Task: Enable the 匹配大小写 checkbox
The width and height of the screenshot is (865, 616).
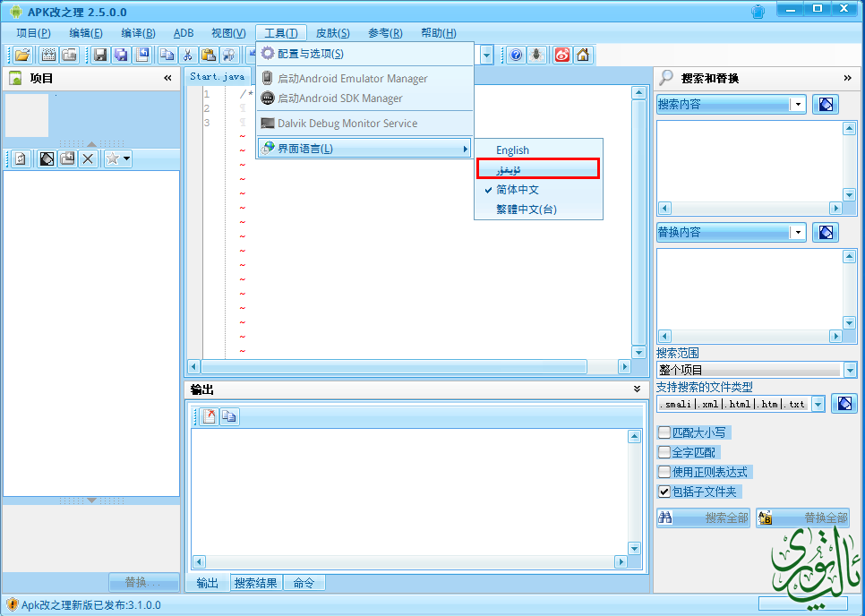Action: coord(664,432)
